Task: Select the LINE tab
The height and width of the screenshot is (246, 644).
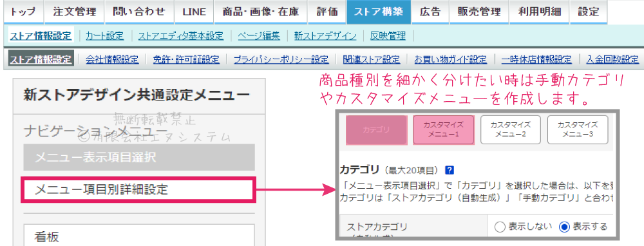Action: point(194,12)
